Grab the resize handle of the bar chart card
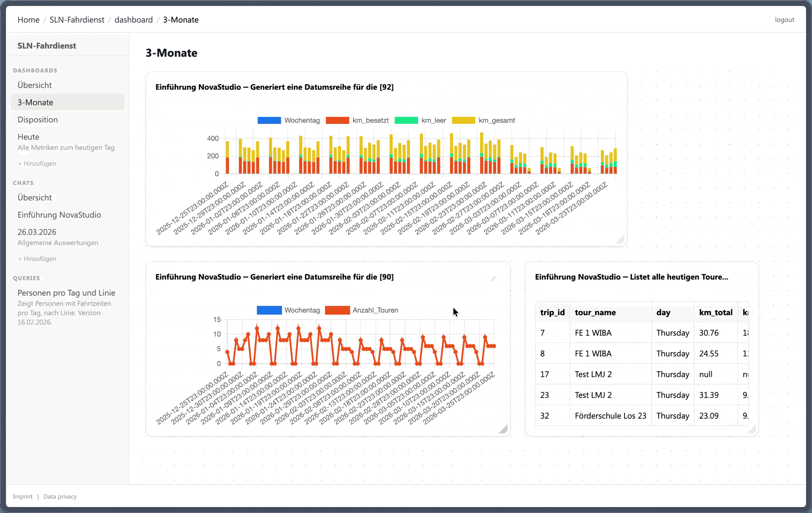Viewport: 812px width, 513px height. pyautogui.click(x=620, y=239)
